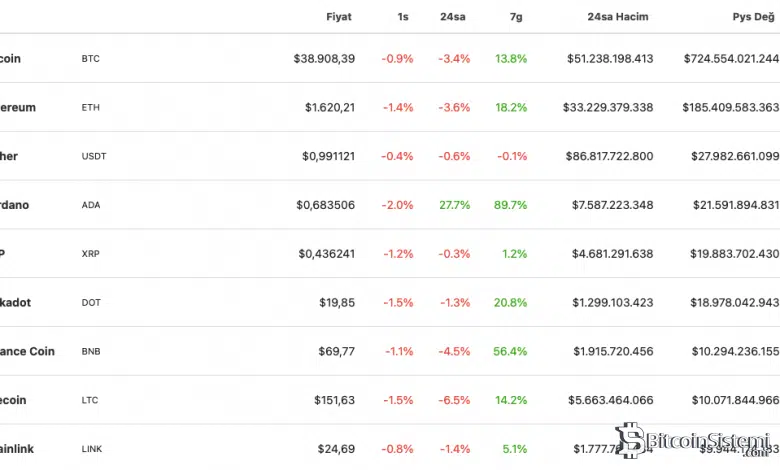
Task: Click the BNB ticker symbol
Action: (x=91, y=352)
